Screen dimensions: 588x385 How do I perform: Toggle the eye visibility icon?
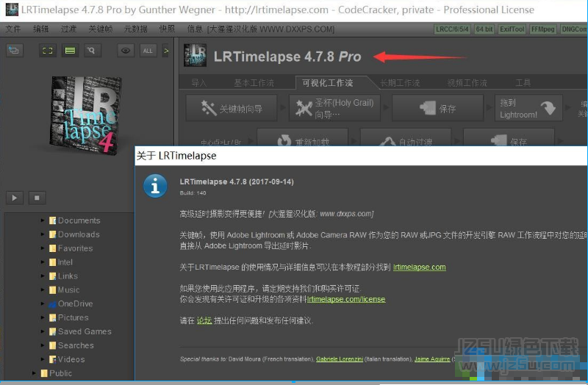point(126,51)
